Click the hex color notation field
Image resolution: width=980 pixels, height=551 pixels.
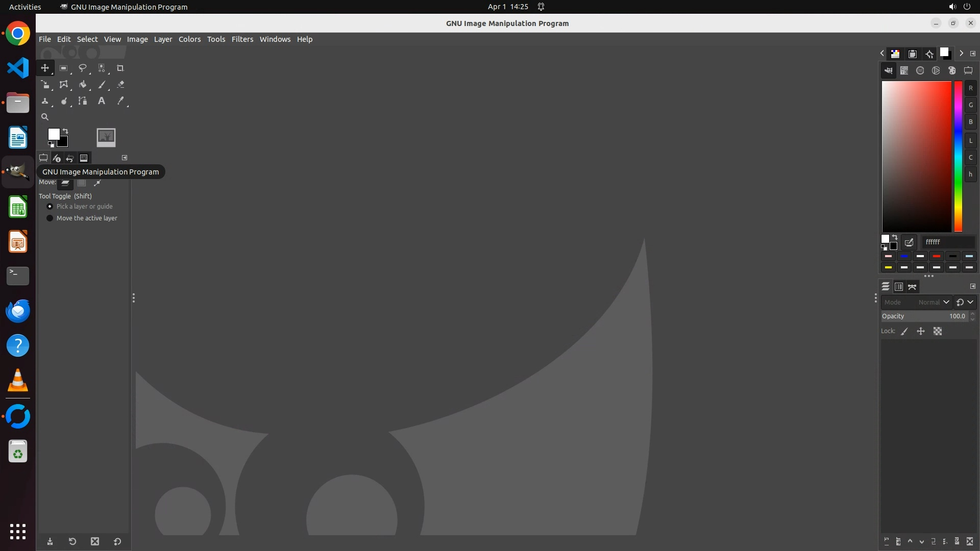[x=947, y=242]
